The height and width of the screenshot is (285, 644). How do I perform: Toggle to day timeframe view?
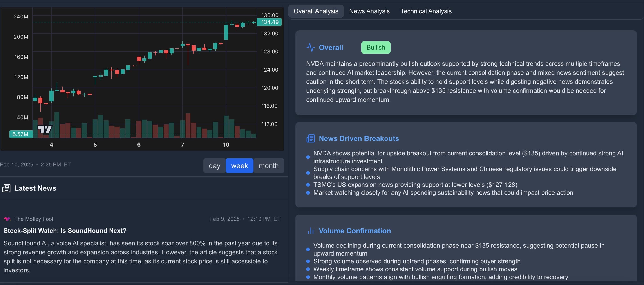[214, 165]
